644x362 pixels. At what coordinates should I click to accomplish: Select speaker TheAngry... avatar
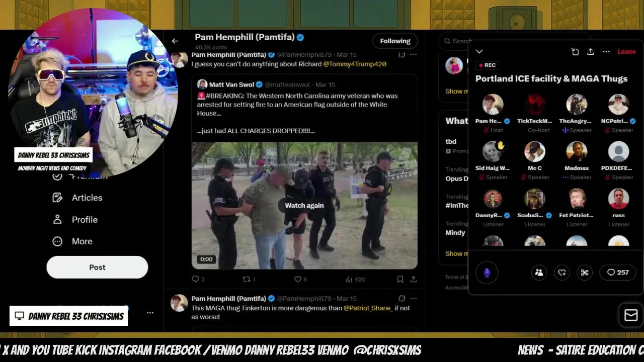(577, 105)
